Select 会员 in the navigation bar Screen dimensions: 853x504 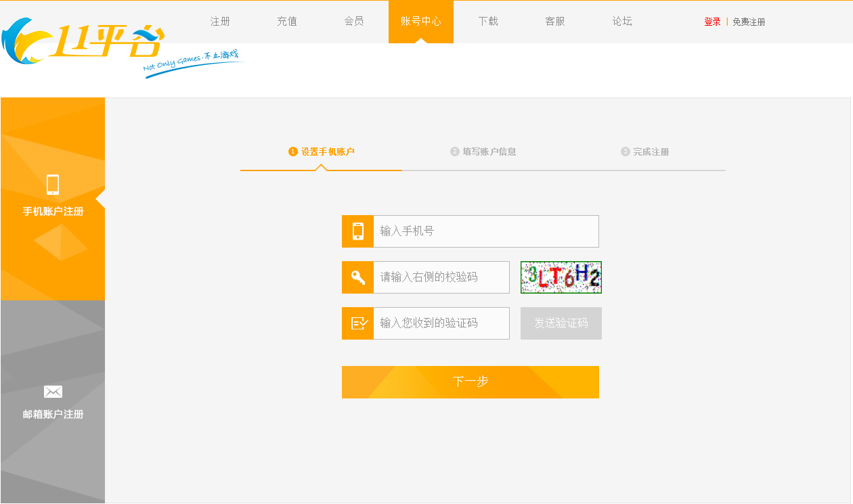point(353,21)
